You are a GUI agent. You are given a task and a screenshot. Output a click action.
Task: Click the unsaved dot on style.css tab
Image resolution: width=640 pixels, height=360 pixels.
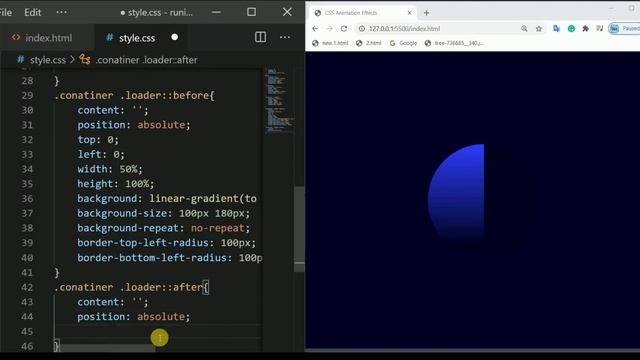pyautogui.click(x=175, y=37)
